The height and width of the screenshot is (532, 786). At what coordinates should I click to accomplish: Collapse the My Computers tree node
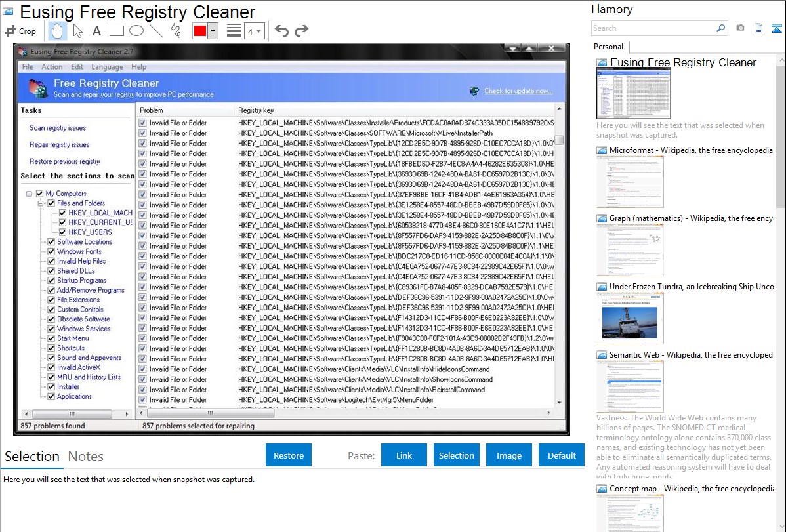tap(30, 194)
